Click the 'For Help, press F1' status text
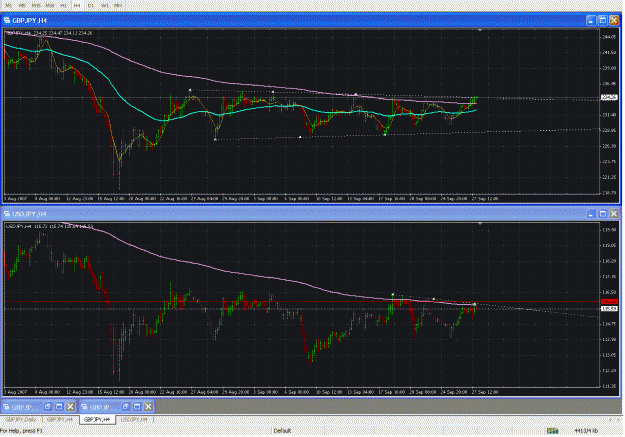The width and height of the screenshot is (625, 437). 21,431
